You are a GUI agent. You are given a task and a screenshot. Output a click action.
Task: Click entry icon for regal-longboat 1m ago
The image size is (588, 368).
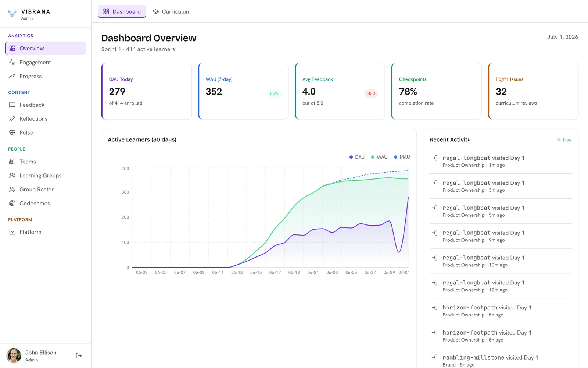click(434, 158)
